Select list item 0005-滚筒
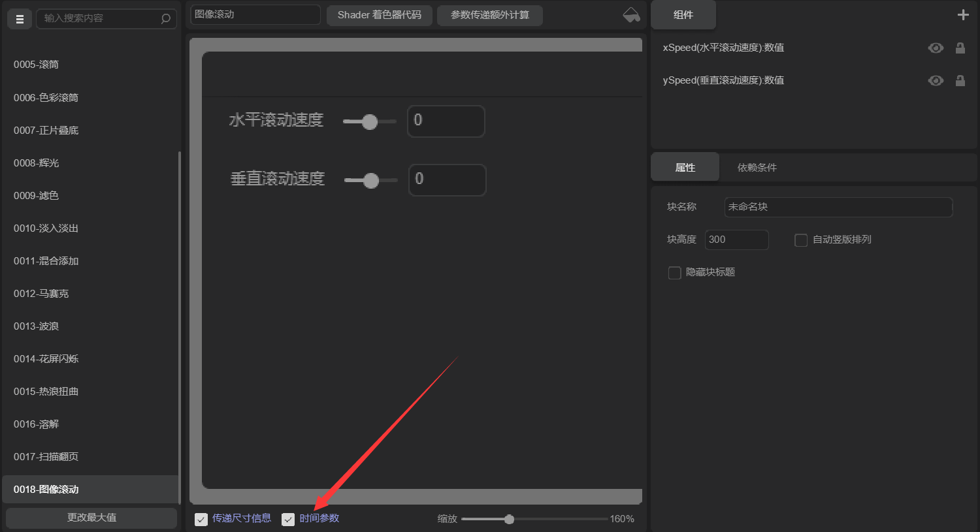The width and height of the screenshot is (980, 532). click(x=90, y=65)
